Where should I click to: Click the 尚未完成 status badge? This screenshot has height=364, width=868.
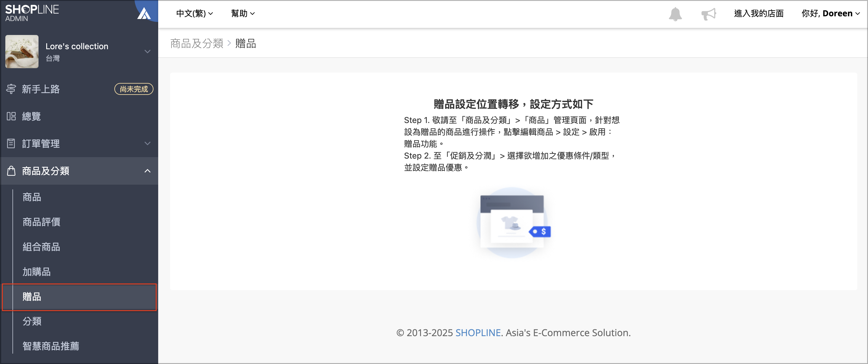click(x=134, y=89)
